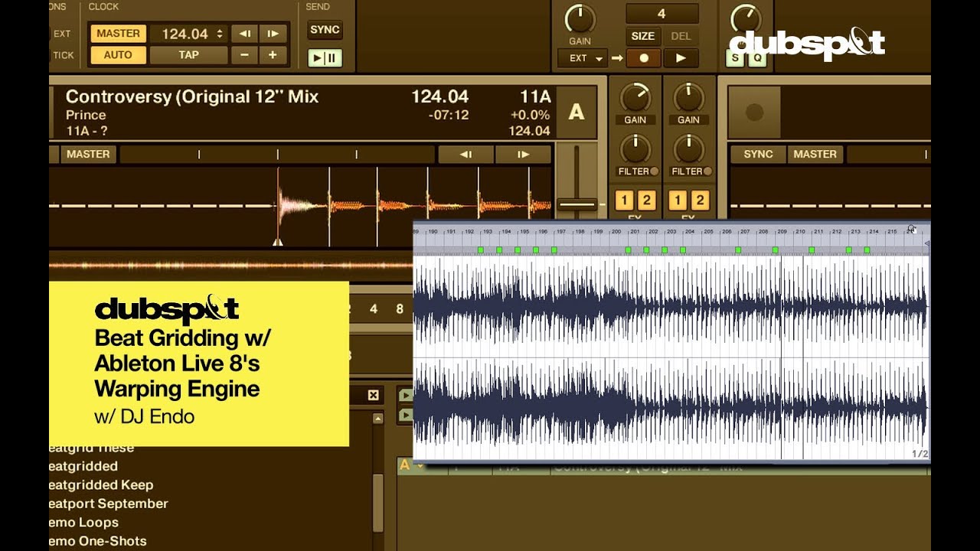Screen dimensions: 980x551
Task: Click the FILTER knob on Deck A's mixer channel
Action: tap(635, 148)
